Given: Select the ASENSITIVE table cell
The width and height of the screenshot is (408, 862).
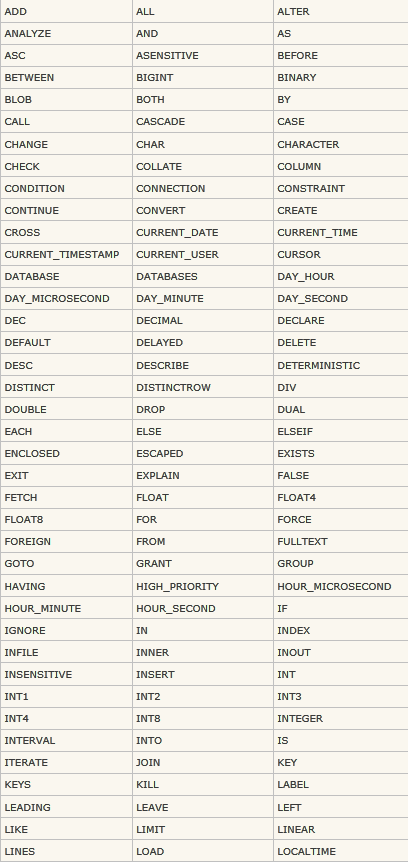Looking at the screenshot, I should 203,56.
